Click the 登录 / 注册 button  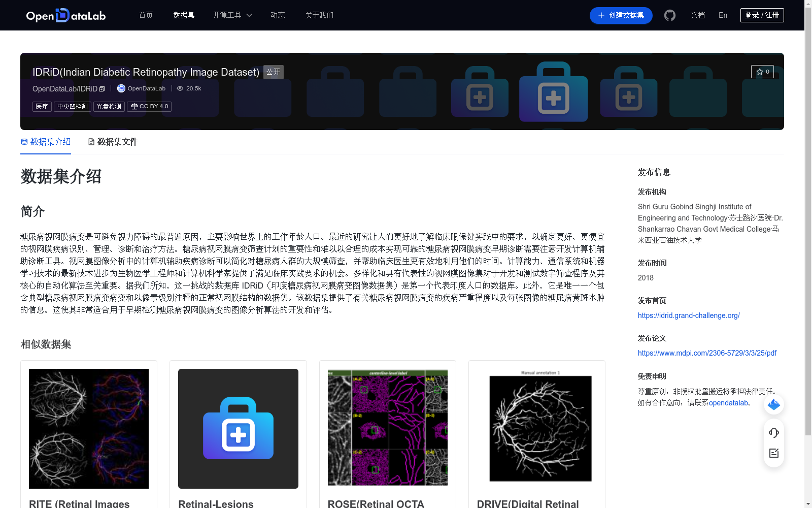click(762, 15)
